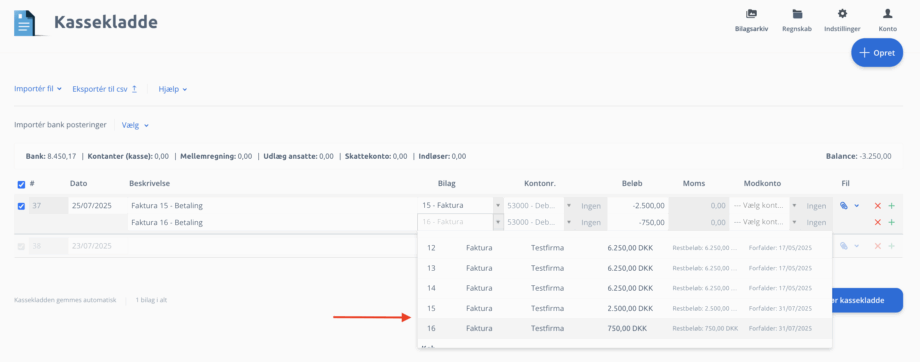
Task: Edit description Faktura 15 - Betaling
Action: (271, 206)
